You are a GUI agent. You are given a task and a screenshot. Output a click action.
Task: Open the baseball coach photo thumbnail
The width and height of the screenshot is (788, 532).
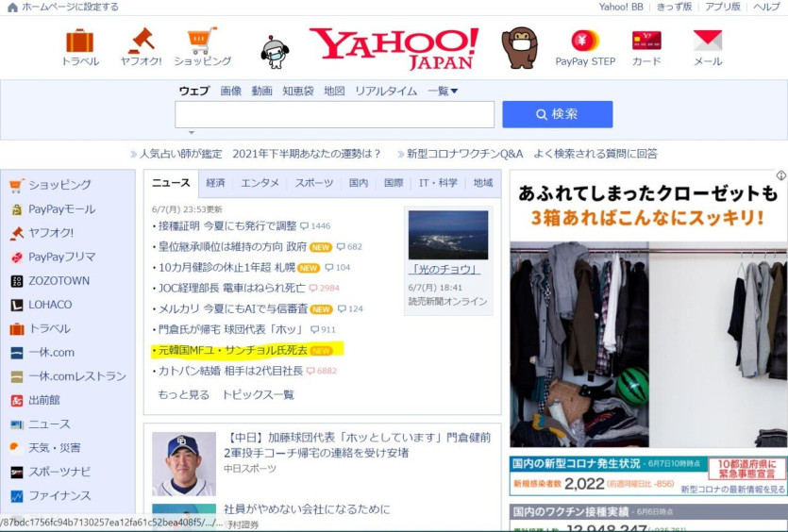[184, 464]
